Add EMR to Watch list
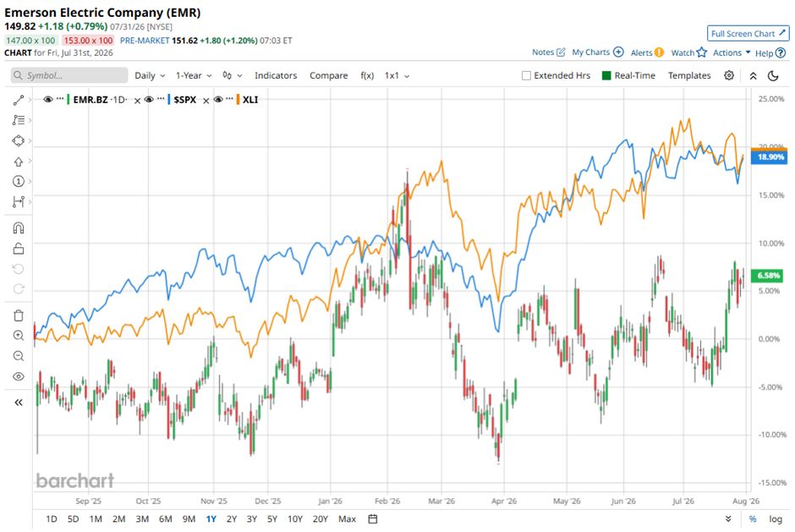Screen dimensions: 795x532 [x=688, y=52]
